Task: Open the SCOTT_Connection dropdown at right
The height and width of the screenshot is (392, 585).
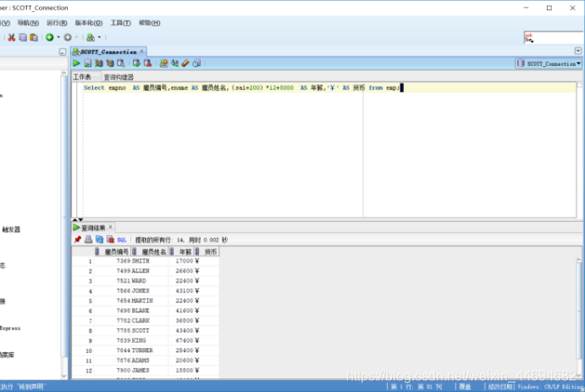Action: pos(549,63)
